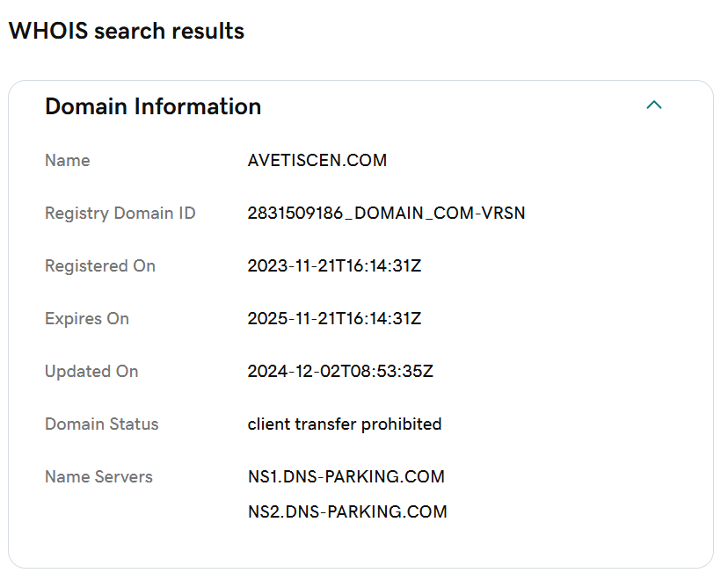The image size is (728, 580).
Task: Click the Expires On label
Action: coord(87,318)
